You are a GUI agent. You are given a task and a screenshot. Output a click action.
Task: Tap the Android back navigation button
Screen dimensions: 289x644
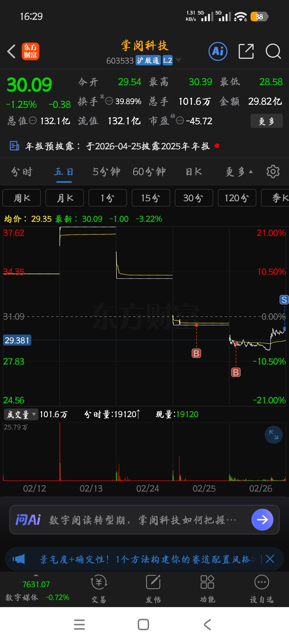click(208, 624)
